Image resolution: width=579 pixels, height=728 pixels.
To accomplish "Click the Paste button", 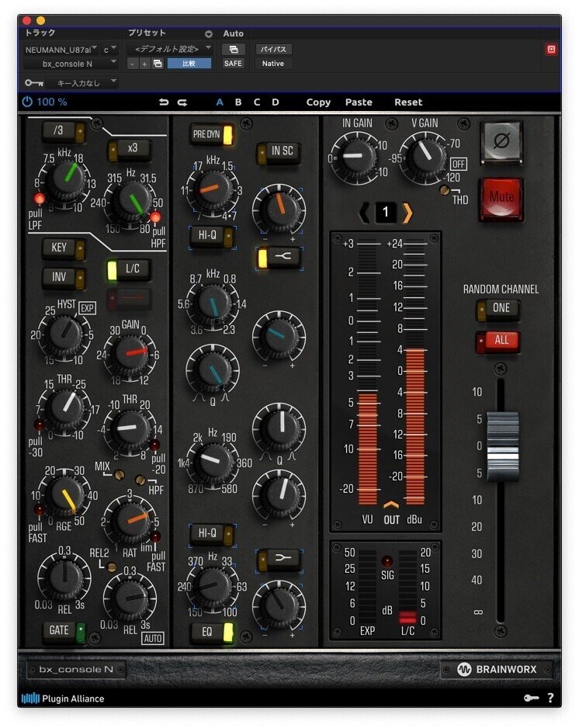I will tap(359, 102).
